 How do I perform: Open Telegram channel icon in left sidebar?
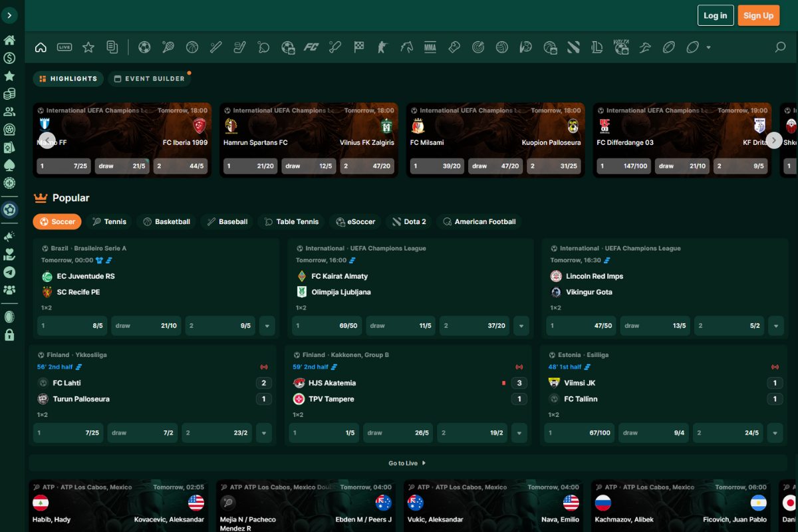(9, 272)
